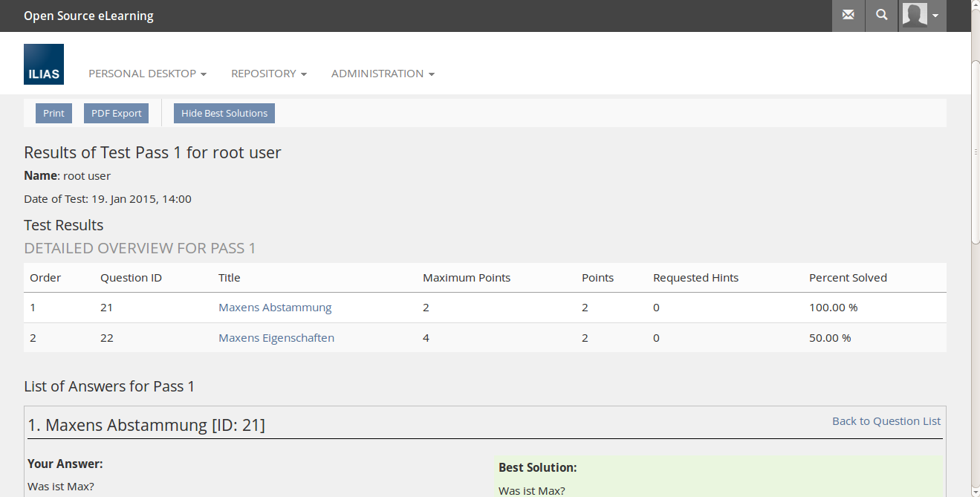The width and height of the screenshot is (980, 497).
Task: Click the dropdown caret beside the avatar
Action: 935,16
